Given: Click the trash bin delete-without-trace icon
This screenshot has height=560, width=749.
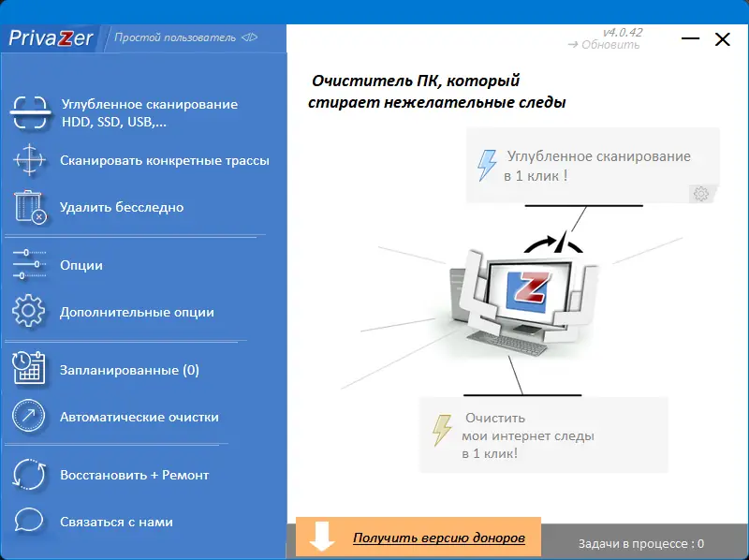Looking at the screenshot, I should pos(30,207).
